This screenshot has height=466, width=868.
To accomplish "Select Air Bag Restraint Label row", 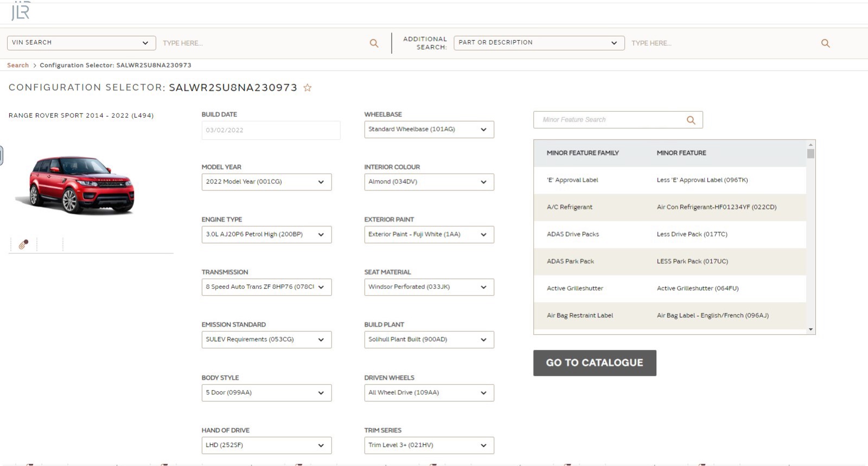I will [670, 316].
